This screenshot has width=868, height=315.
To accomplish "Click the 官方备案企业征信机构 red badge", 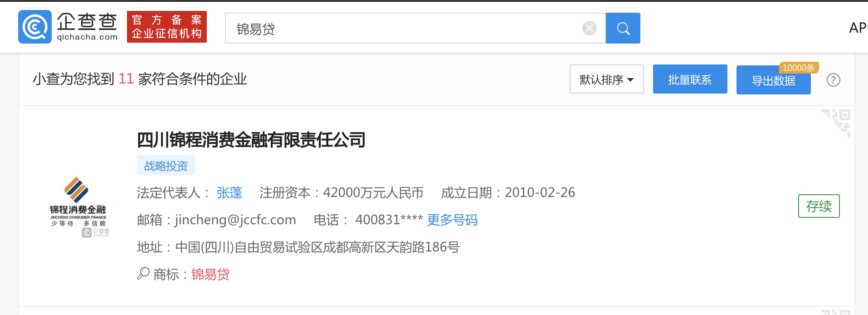I will (167, 27).
